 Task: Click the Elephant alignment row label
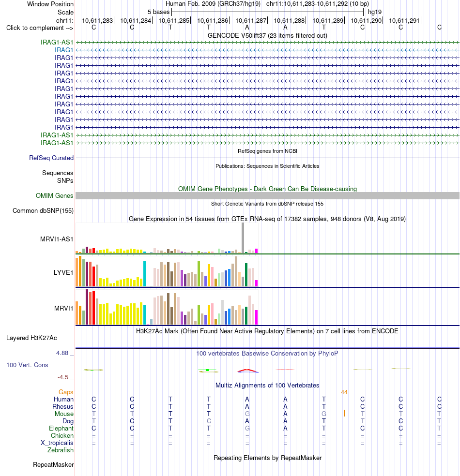(61, 429)
